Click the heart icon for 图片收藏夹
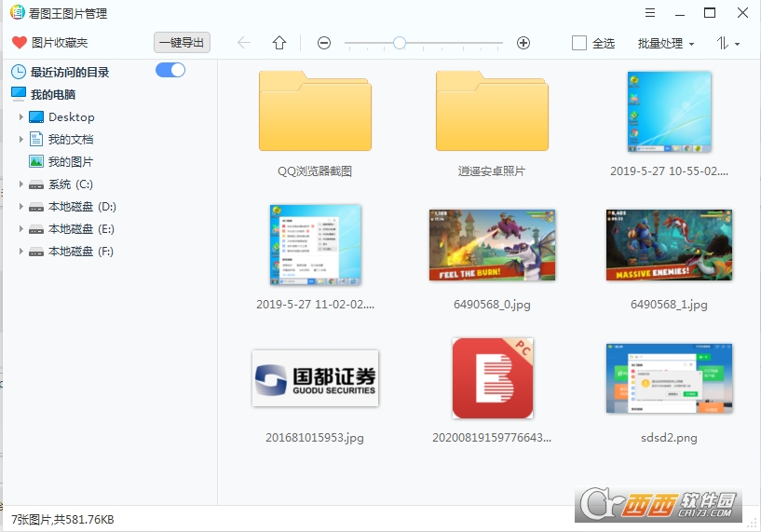The width and height of the screenshot is (761, 532). [x=19, y=43]
